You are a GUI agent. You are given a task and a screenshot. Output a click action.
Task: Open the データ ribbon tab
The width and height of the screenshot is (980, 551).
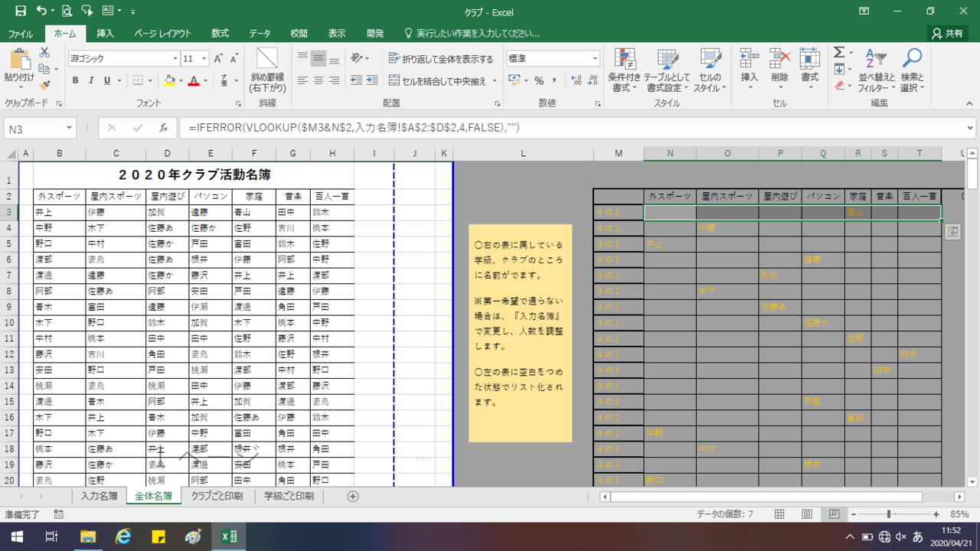260,34
